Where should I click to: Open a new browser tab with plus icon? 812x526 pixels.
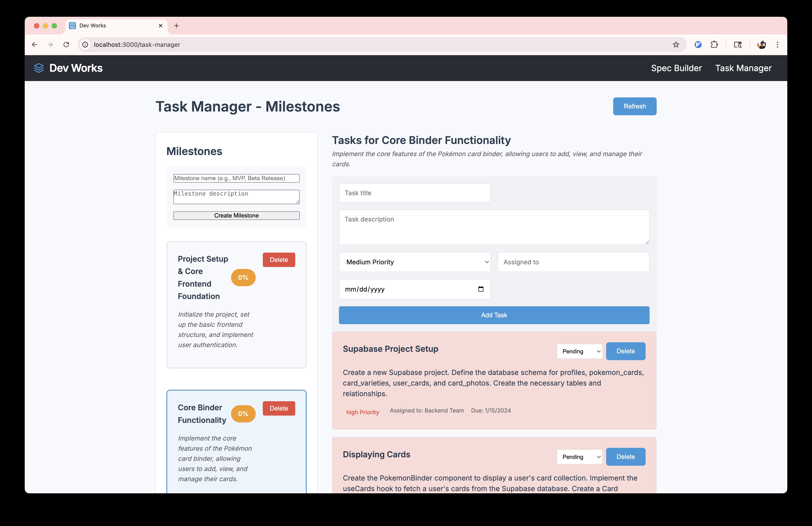pos(176,26)
